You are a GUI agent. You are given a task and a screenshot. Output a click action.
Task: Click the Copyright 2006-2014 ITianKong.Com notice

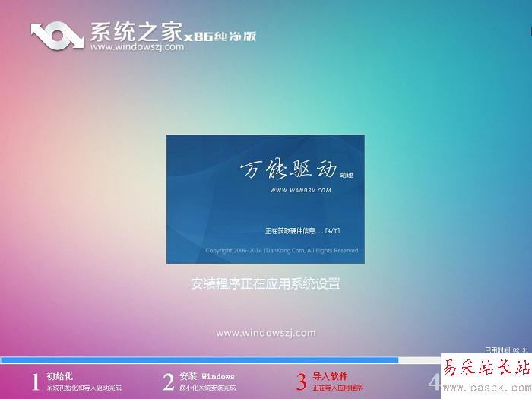[x=282, y=250]
